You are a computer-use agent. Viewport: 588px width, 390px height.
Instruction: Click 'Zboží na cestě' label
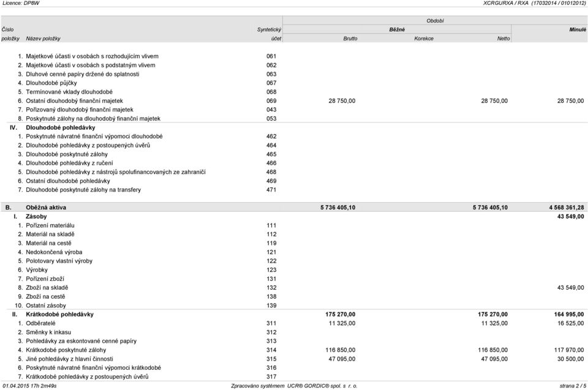(x=45, y=296)
